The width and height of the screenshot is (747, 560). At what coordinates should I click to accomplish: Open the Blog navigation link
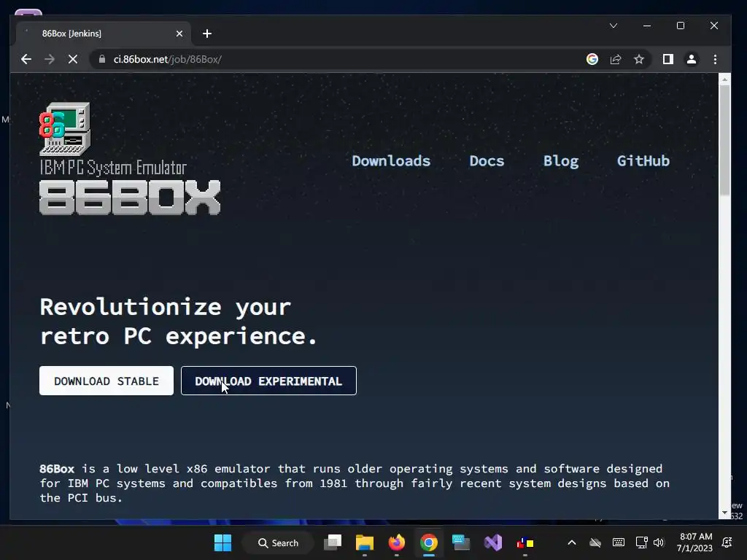coord(561,161)
